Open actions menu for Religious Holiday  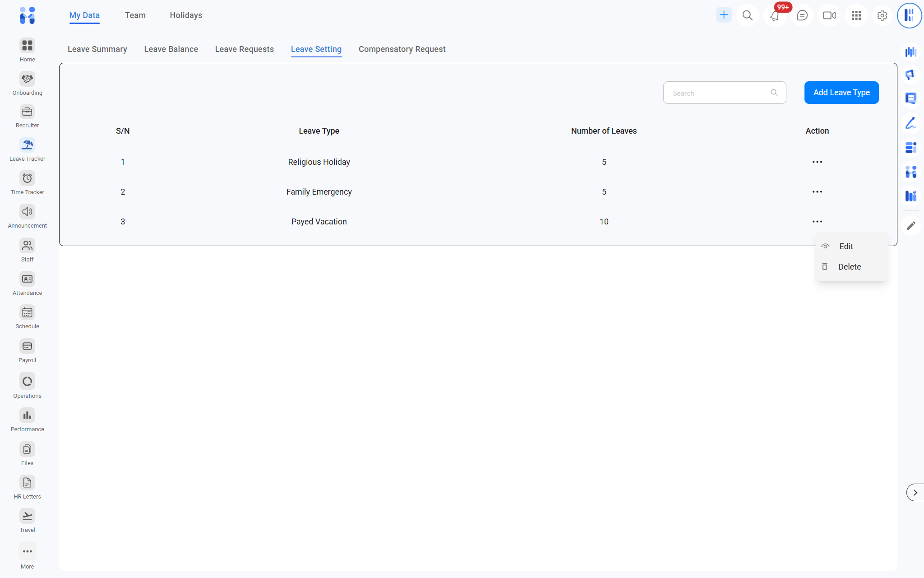[817, 162]
